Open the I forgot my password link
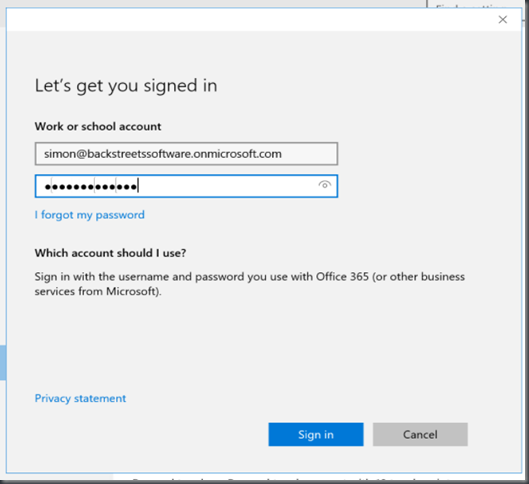Screen dimensions: 529x484 [89, 215]
